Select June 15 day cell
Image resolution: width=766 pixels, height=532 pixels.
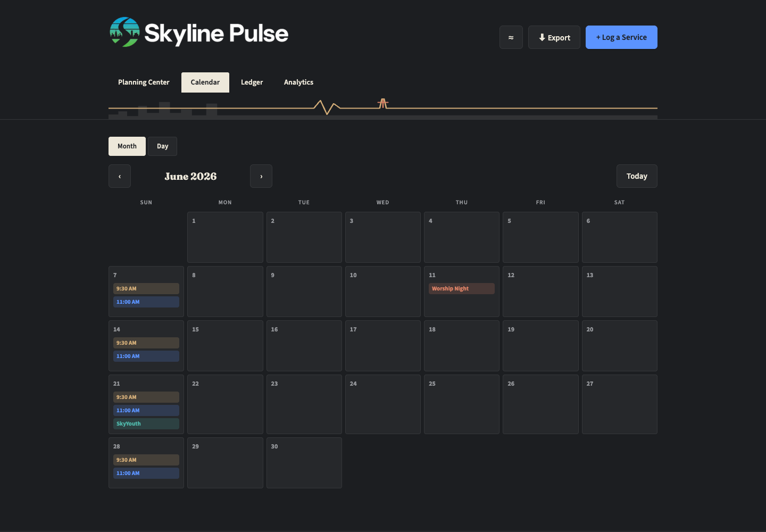click(x=225, y=346)
